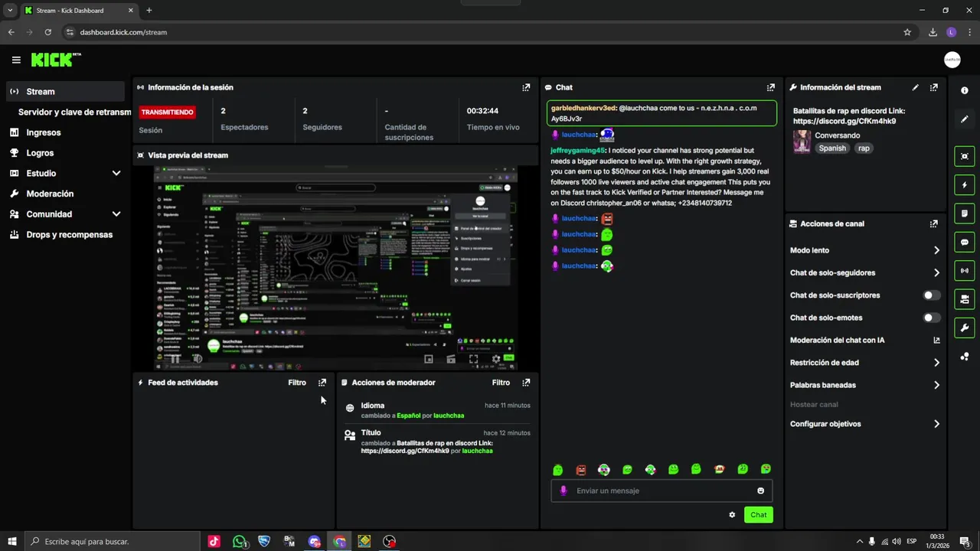Image resolution: width=980 pixels, height=551 pixels.
Task: Toggle wrench stream info widget in sidebar
Action: pyautogui.click(x=965, y=328)
